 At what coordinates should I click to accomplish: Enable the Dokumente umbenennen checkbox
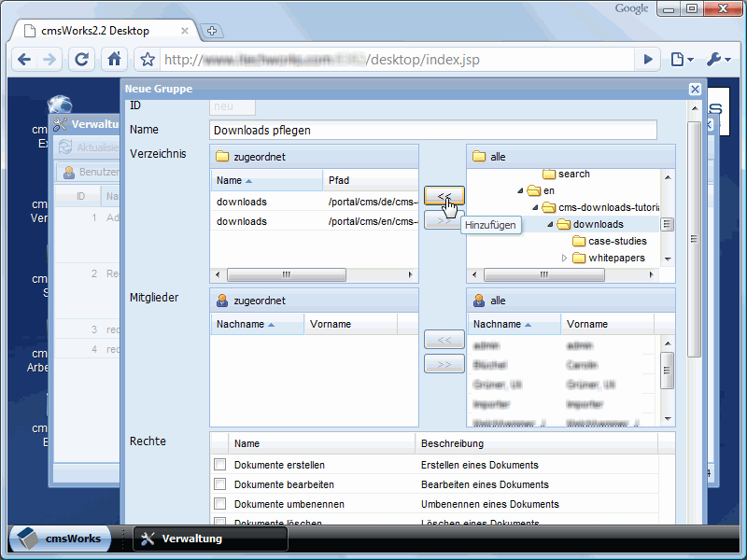(x=219, y=504)
